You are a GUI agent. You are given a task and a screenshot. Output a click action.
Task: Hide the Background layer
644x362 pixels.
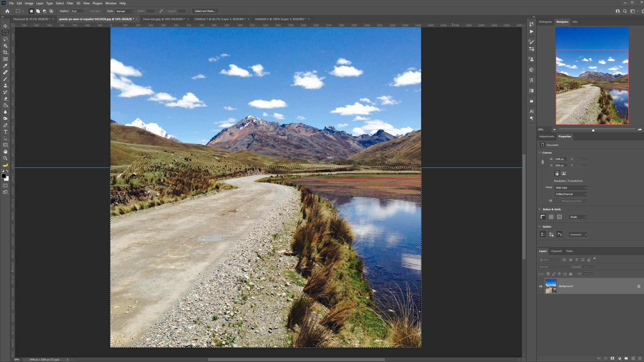pyautogui.click(x=541, y=286)
